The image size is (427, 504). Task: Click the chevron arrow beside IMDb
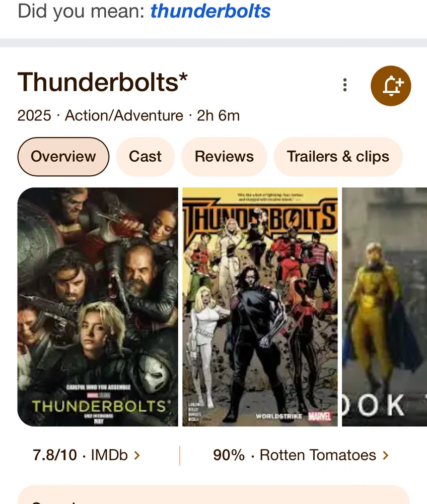[x=137, y=456]
